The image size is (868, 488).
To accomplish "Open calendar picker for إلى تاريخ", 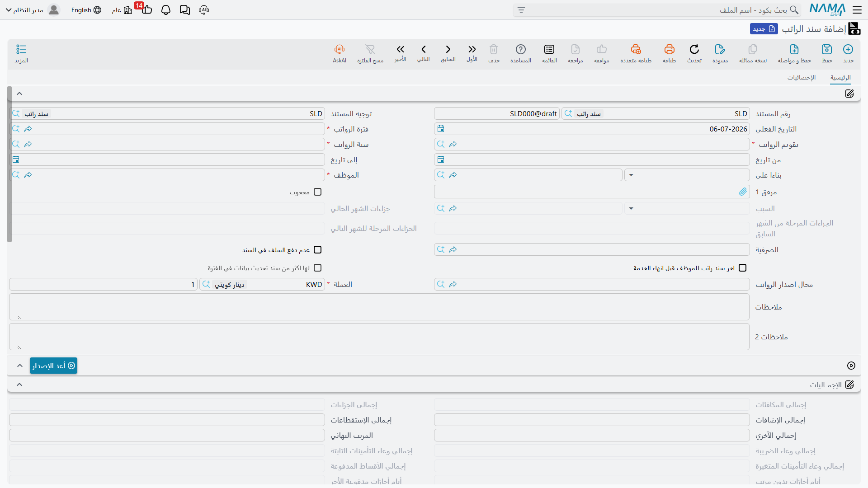I will click(x=16, y=160).
